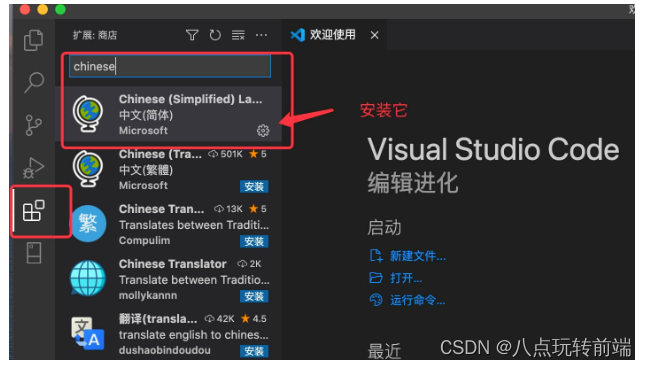This screenshot has height=368, width=648.
Task: Click the 新建文件... link
Action: pos(418,256)
